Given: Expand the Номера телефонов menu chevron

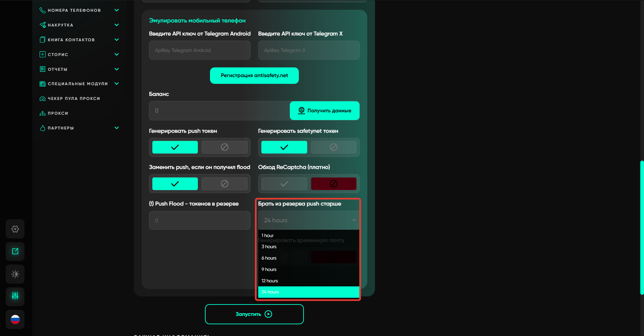Looking at the screenshot, I should point(116,10).
